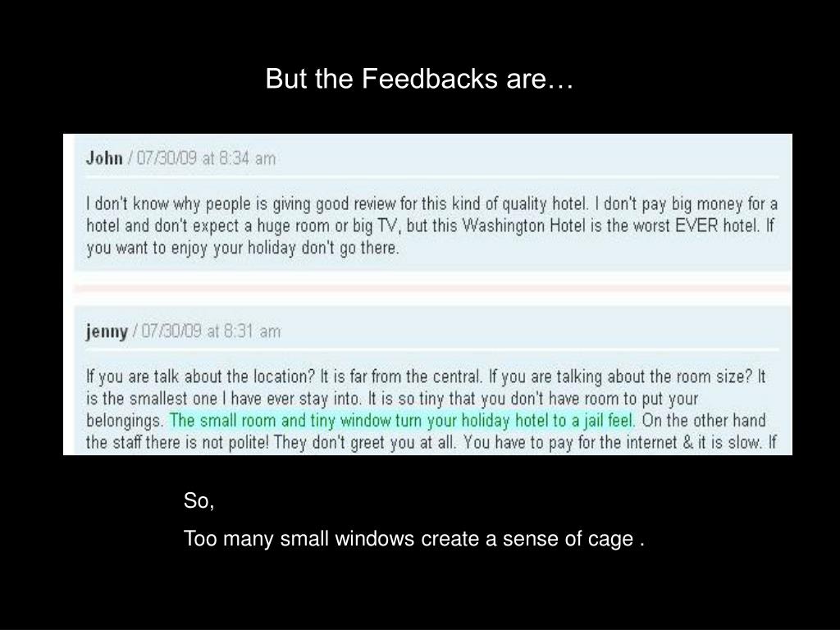Click the 'Too many small windows' conclusion line
840x630 pixels.
[x=413, y=538]
